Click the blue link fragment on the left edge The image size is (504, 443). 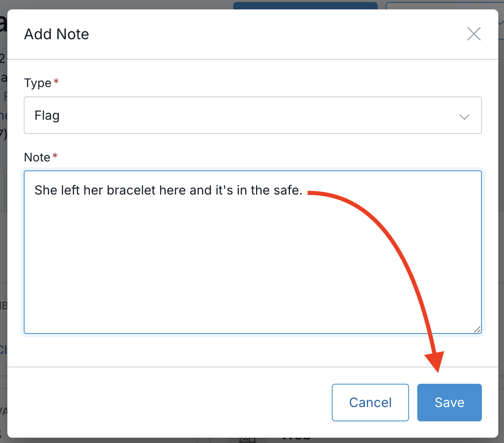(3, 349)
